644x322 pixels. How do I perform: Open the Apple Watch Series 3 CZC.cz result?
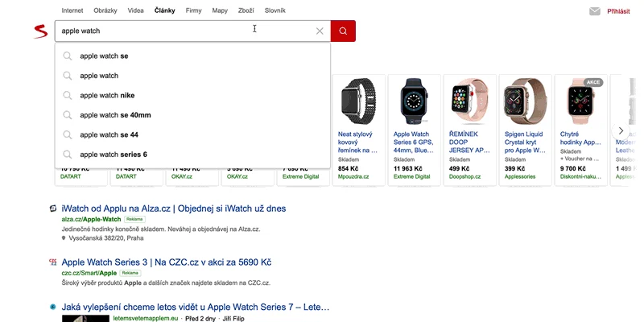coord(167,262)
